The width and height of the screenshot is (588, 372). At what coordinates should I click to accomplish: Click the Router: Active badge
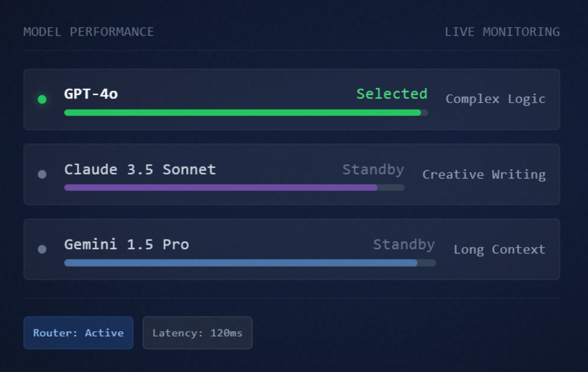(x=78, y=333)
